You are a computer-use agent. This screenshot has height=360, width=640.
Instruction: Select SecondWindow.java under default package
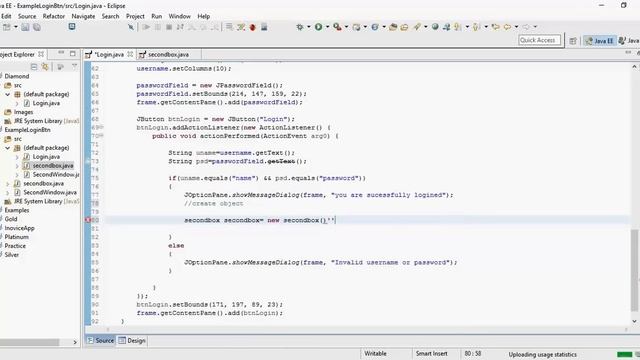pos(51,175)
